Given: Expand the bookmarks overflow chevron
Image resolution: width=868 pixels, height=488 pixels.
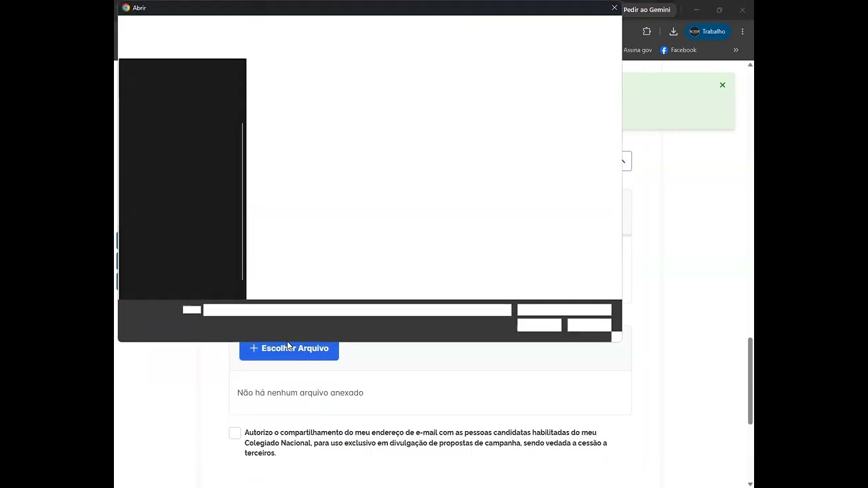Looking at the screenshot, I should 736,50.
